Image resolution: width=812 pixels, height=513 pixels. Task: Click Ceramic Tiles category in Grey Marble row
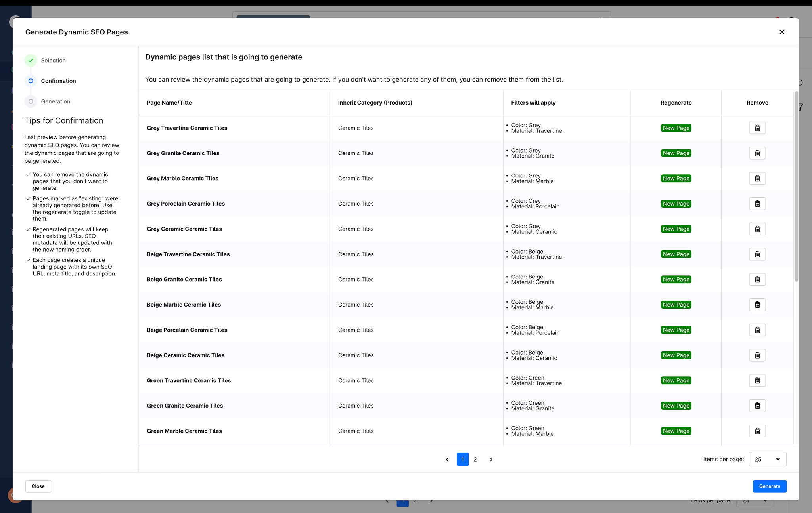click(356, 179)
